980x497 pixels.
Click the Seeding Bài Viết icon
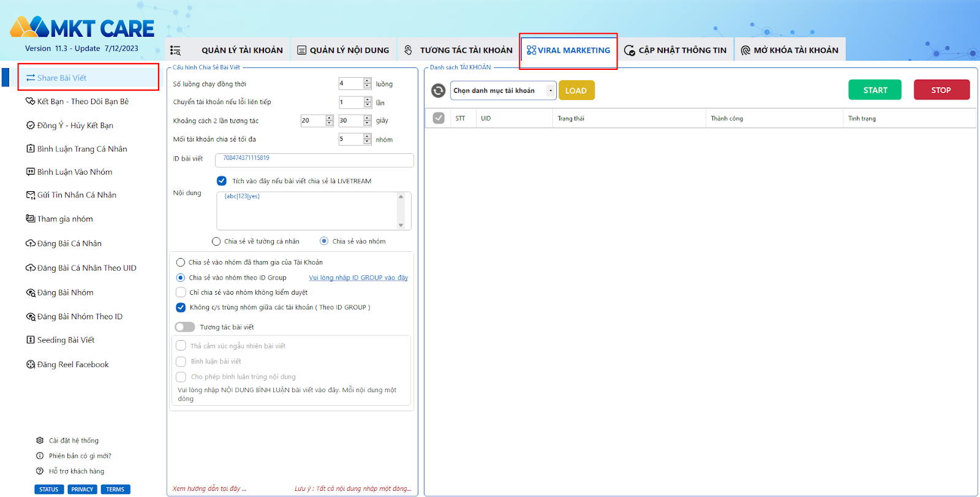[x=31, y=340]
